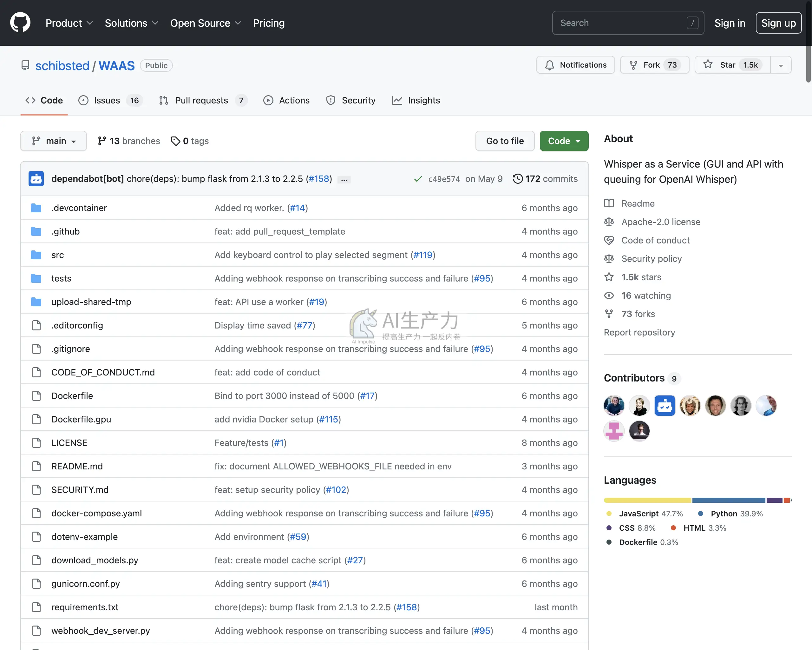The height and width of the screenshot is (650, 812).
Task: Switch to the Issues tab
Action: click(110, 100)
